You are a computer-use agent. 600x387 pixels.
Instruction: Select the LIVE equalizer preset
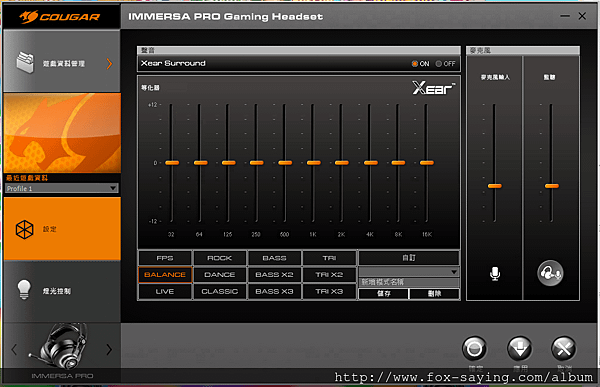165,292
